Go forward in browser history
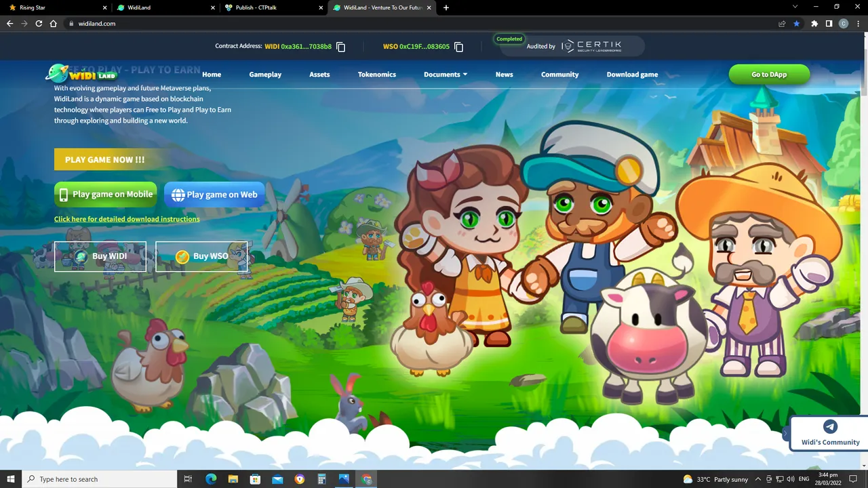Image resolution: width=868 pixels, height=488 pixels. point(24,23)
